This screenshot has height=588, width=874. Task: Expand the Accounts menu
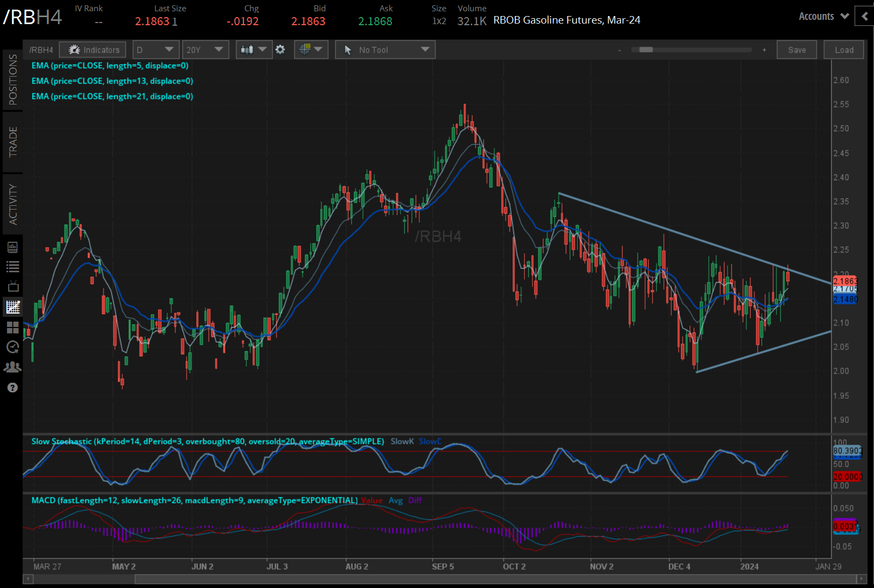pos(823,16)
